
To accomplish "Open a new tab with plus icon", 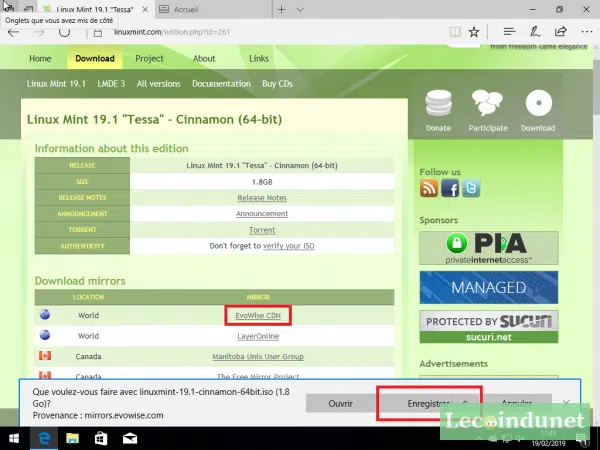I will click(282, 10).
